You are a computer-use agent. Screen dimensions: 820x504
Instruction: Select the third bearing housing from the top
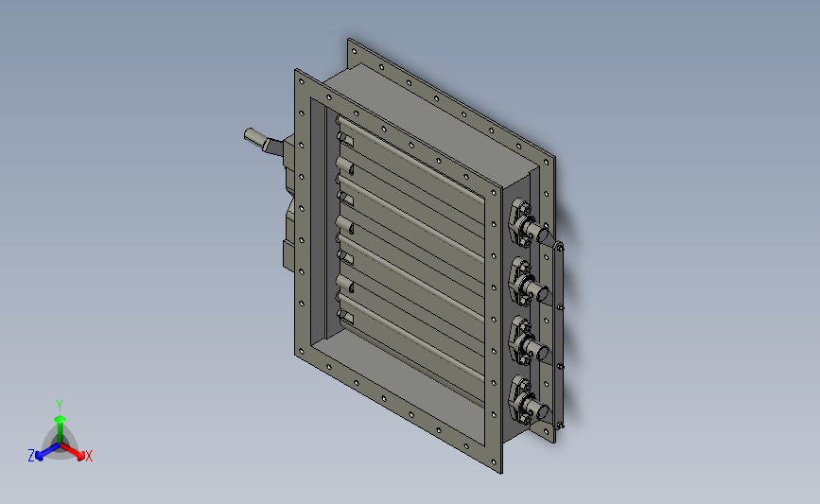(x=526, y=342)
